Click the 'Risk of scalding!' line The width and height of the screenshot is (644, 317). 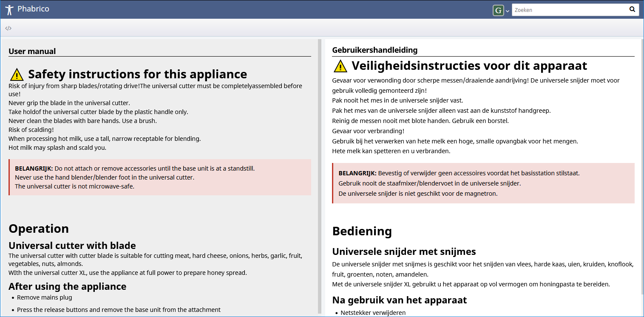coord(31,130)
